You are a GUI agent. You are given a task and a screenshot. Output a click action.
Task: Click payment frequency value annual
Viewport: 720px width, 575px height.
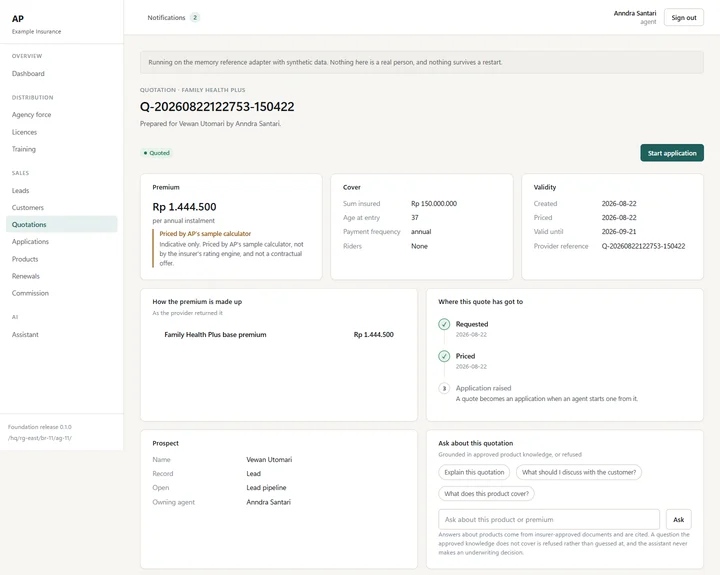[421, 231]
